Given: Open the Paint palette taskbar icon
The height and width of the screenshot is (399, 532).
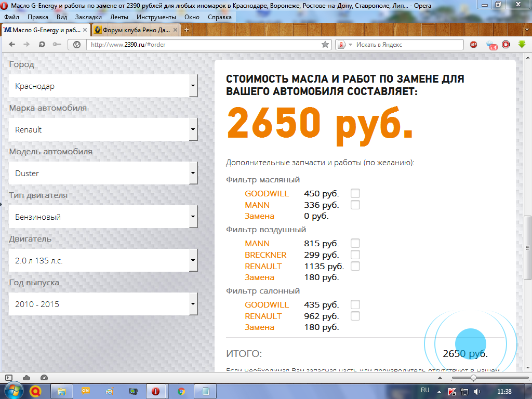Looking at the screenshot, I should pyautogui.click(x=109, y=392).
